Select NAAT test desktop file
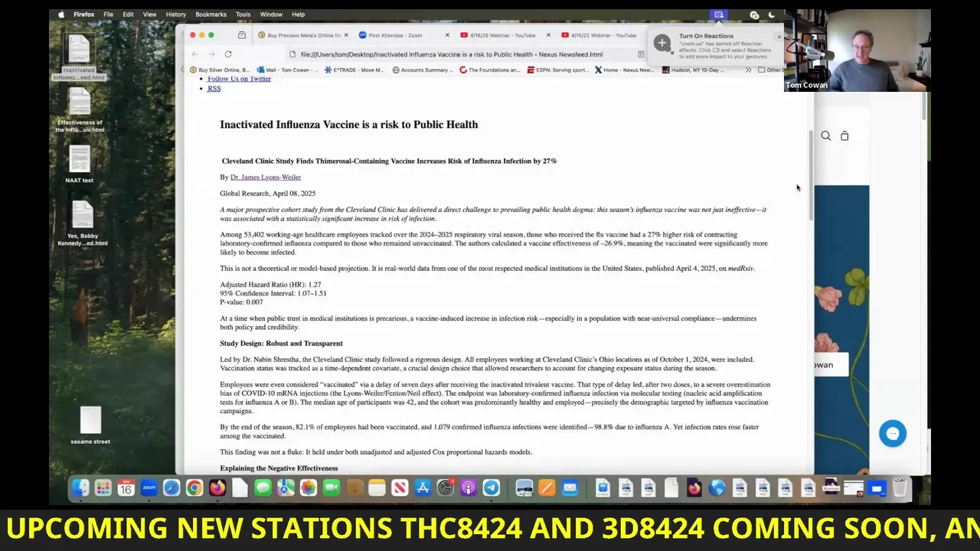This screenshot has width=980, height=551. coord(80,164)
